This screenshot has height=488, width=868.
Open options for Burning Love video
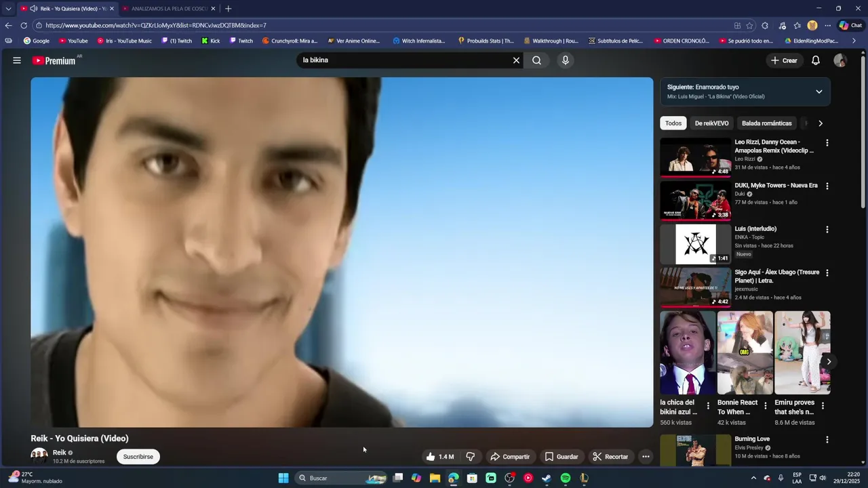pos(827,440)
